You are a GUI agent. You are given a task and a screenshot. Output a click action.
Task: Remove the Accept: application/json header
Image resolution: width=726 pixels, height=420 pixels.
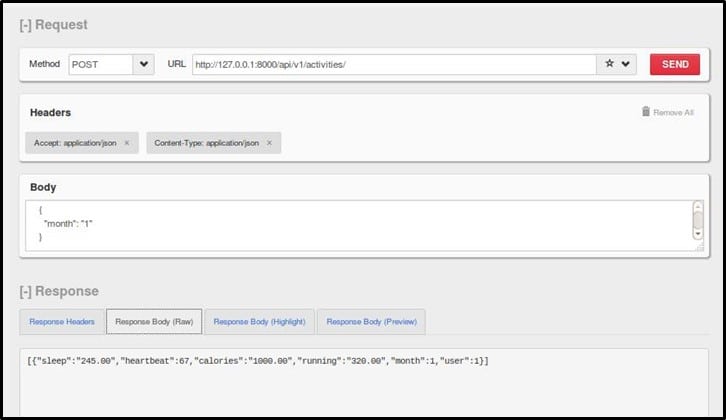pos(127,143)
